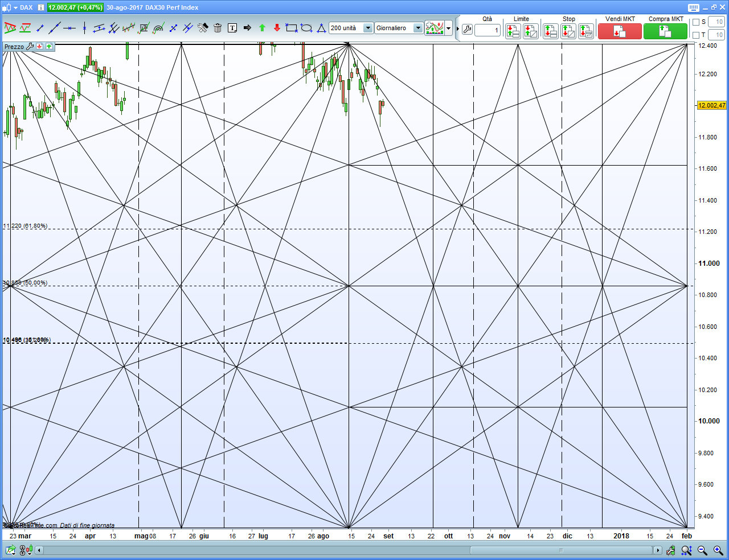Select the rectangle drawing tool

292,28
